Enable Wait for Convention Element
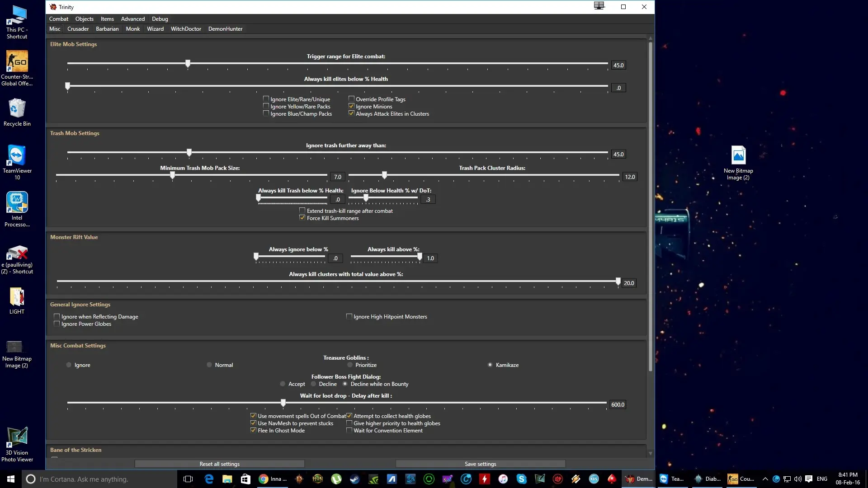Viewport: 868px width, 488px height. click(x=349, y=430)
